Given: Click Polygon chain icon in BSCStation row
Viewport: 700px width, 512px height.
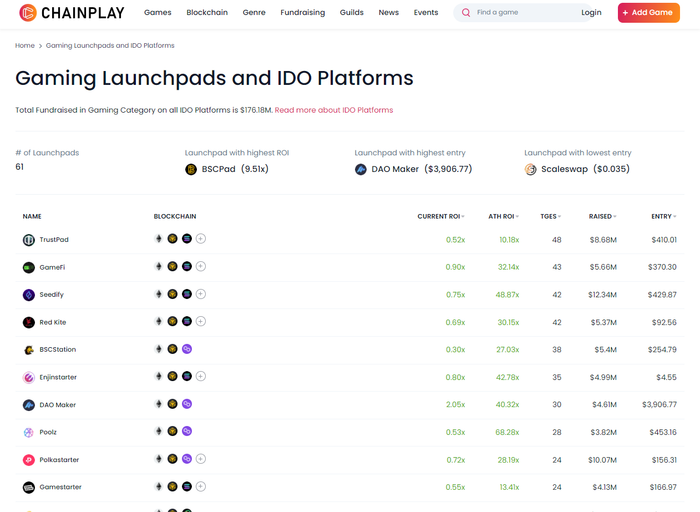Looking at the screenshot, I should pos(187,349).
